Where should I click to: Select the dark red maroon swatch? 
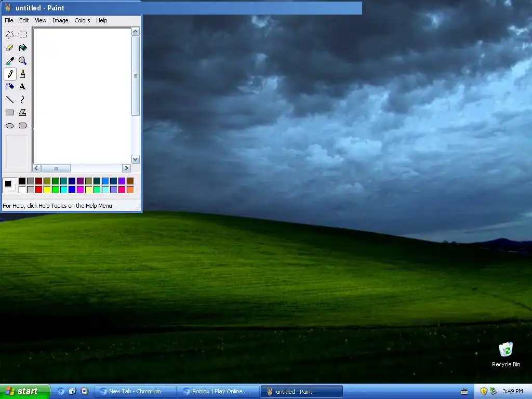point(38,181)
